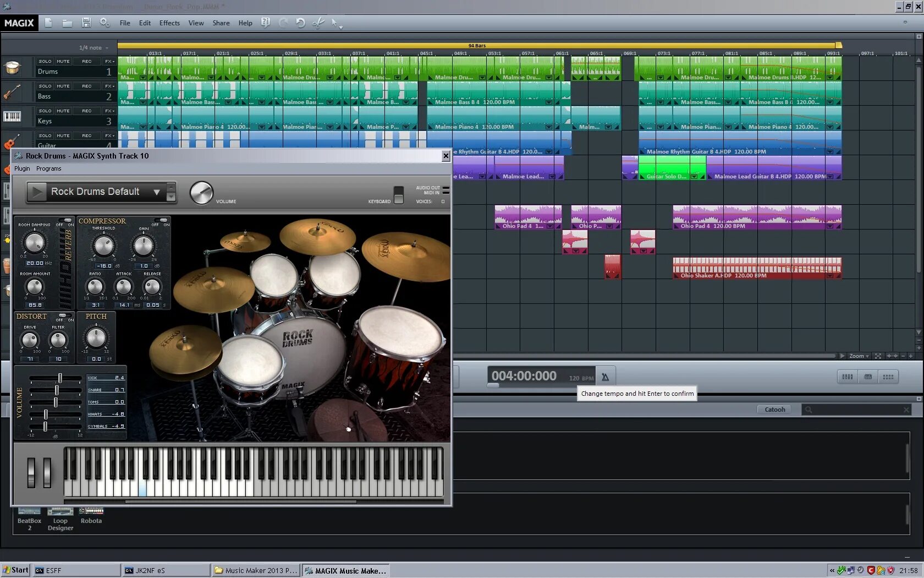Mute the Bass track
Image resolution: width=924 pixels, height=578 pixels.
tap(63, 86)
